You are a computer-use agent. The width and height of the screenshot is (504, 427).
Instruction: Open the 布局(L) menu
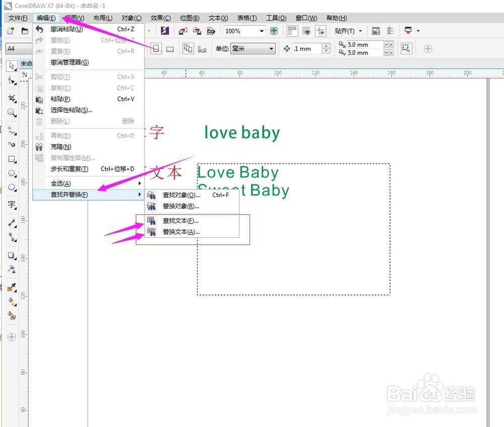coord(103,18)
